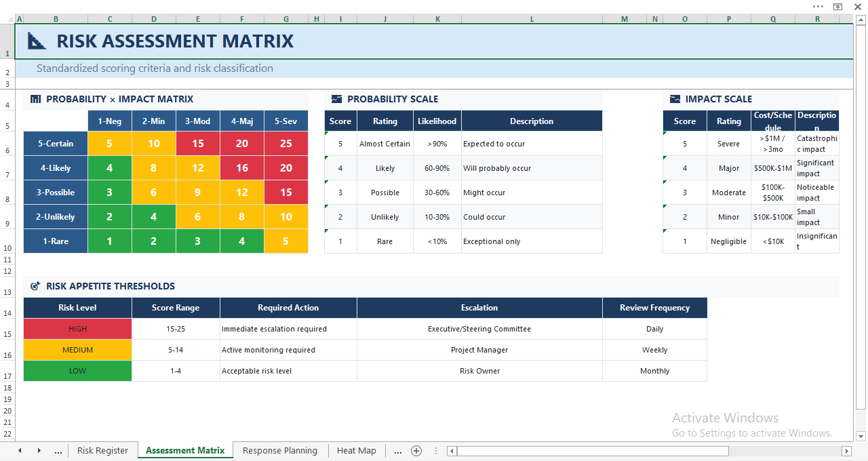
Task: Select the Risk Owner escalation cell
Action: [479, 371]
